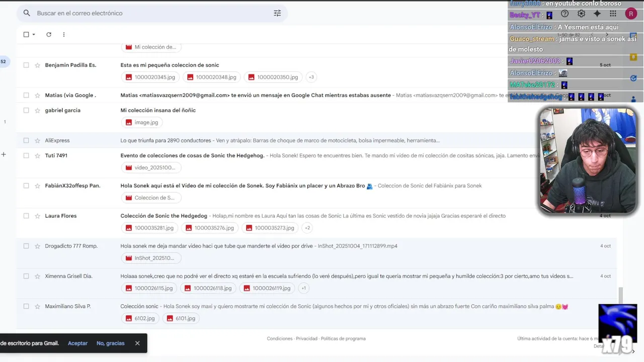Refresh the inbox
Screen dimensions: 644x362
[49, 35]
